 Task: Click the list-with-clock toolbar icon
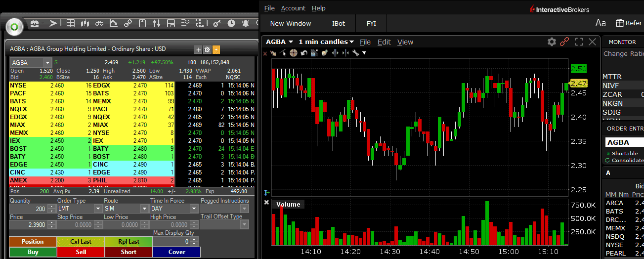[185, 23]
